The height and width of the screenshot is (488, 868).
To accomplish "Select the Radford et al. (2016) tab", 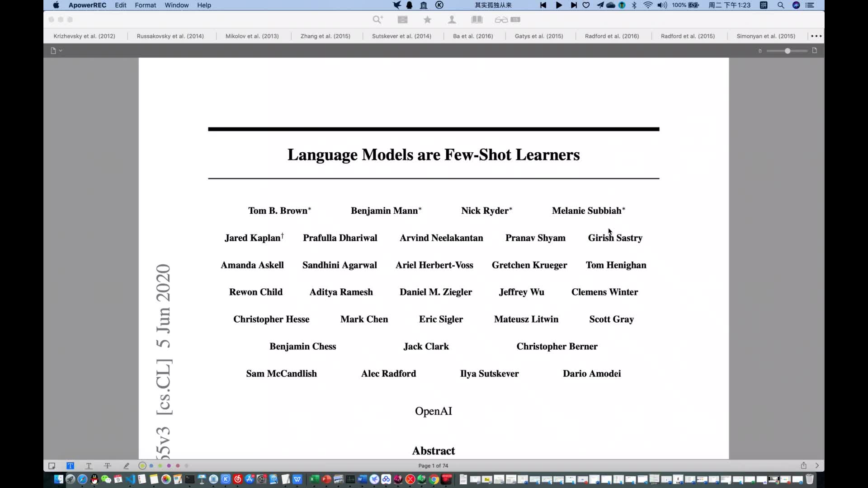I will (612, 36).
